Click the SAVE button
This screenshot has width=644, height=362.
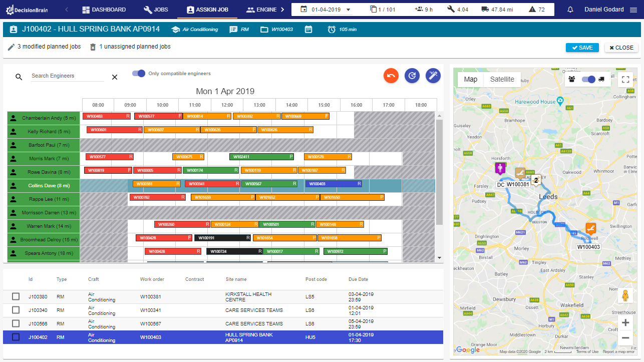582,48
